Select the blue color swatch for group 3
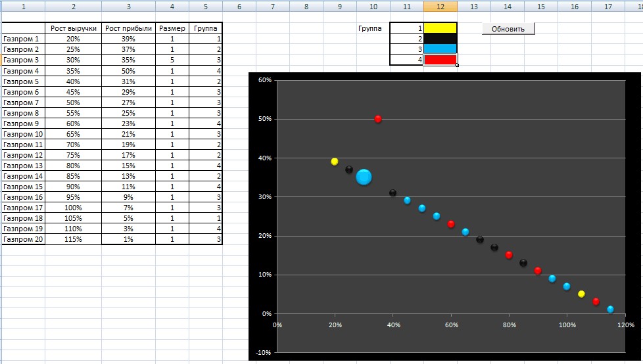Viewport: 643px width, 364px height. tap(440, 49)
